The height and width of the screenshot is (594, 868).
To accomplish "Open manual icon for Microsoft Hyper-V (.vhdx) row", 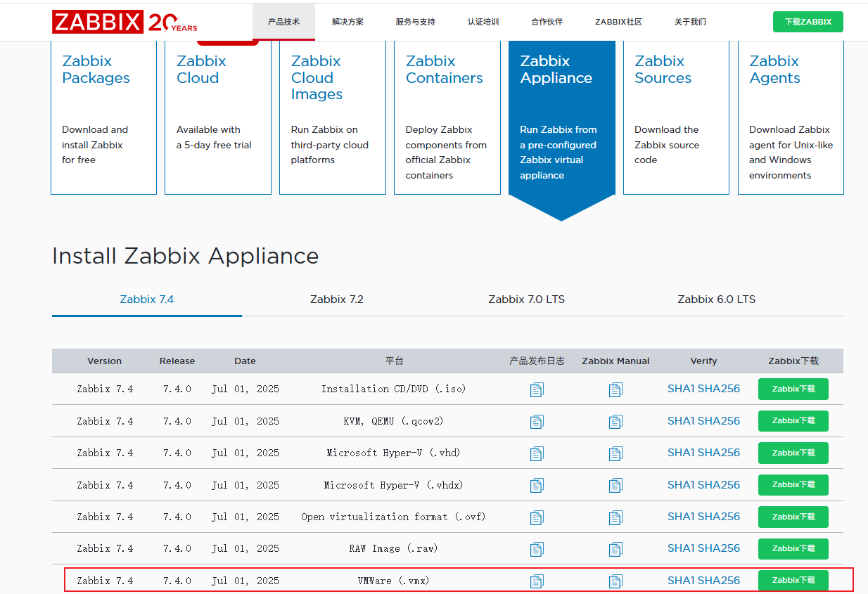I will point(615,485).
